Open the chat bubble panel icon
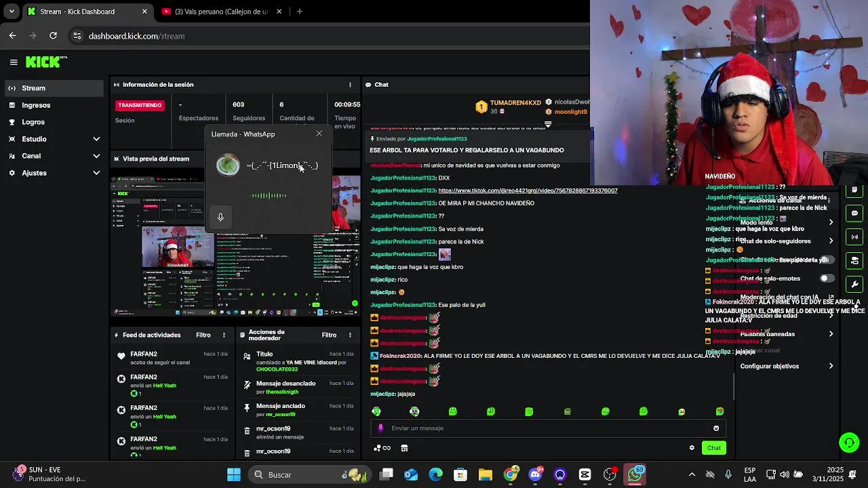The image size is (868, 488). click(854, 213)
